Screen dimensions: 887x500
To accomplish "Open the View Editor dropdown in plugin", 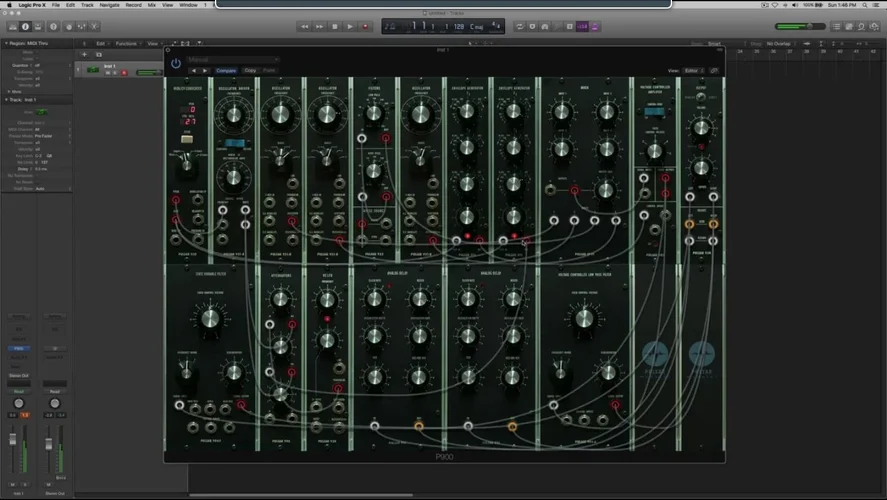I will [x=694, y=71].
